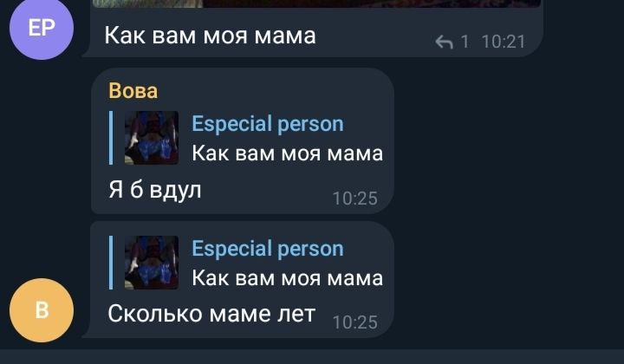Click the reply arrow icon beside count 1
The width and height of the screenshot is (624, 364).
tap(444, 42)
